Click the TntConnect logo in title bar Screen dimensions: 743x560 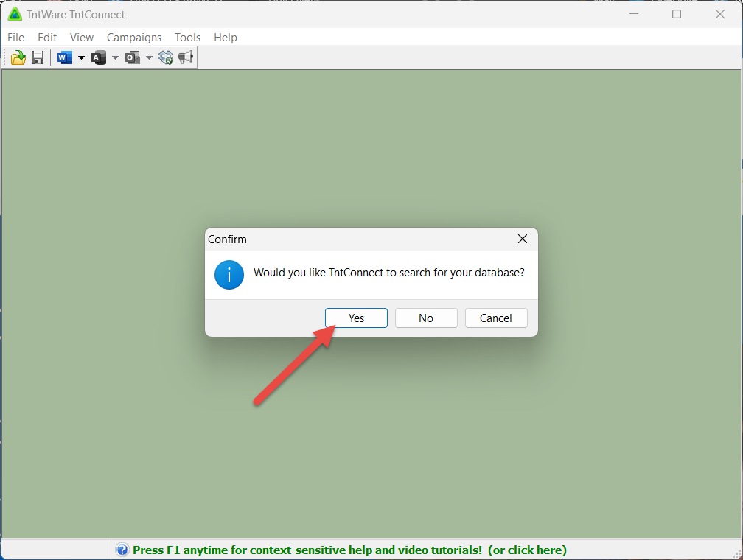15,14
